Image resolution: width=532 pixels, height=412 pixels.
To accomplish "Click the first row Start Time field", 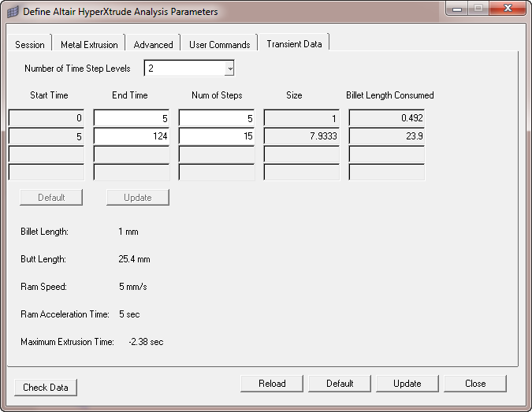I will point(46,118).
